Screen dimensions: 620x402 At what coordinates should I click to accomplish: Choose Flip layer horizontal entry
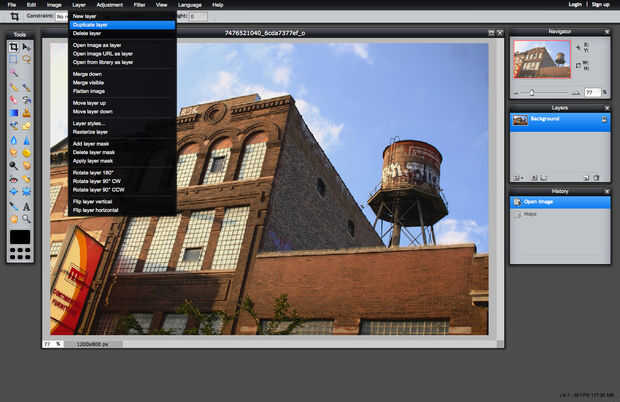(122, 210)
